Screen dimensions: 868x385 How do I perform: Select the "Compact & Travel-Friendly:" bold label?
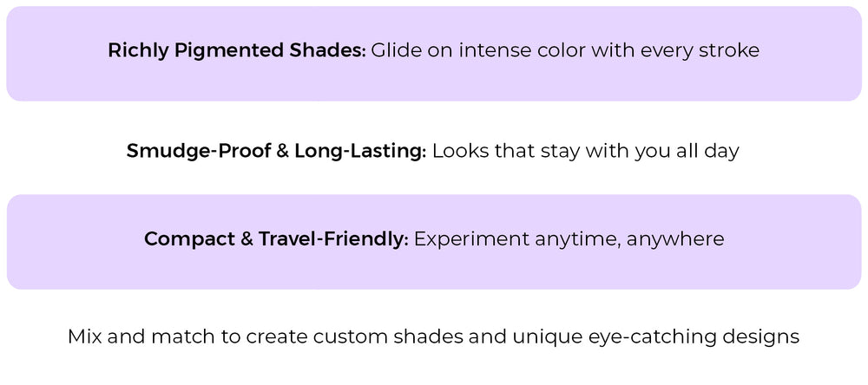click(276, 238)
